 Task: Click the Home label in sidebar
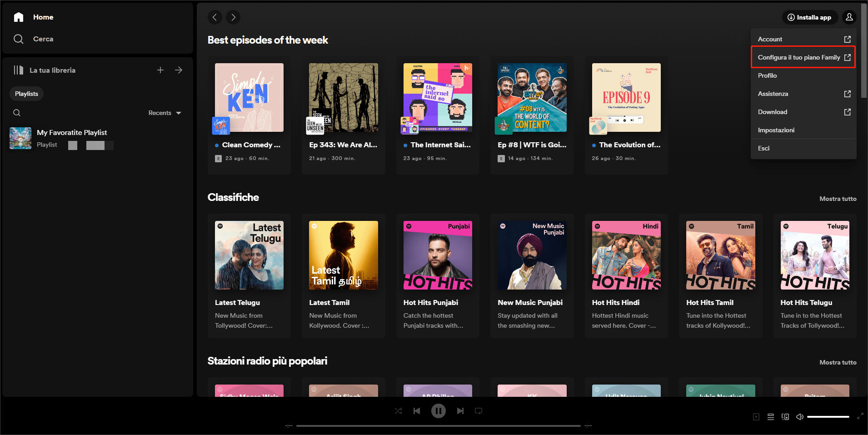[43, 17]
